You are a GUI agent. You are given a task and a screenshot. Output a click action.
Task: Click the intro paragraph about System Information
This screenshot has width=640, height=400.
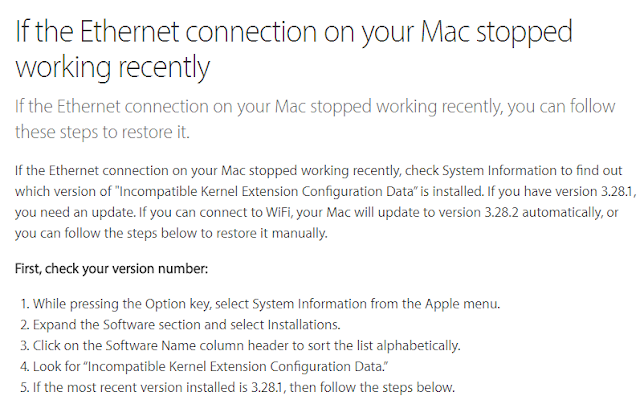click(x=324, y=202)
